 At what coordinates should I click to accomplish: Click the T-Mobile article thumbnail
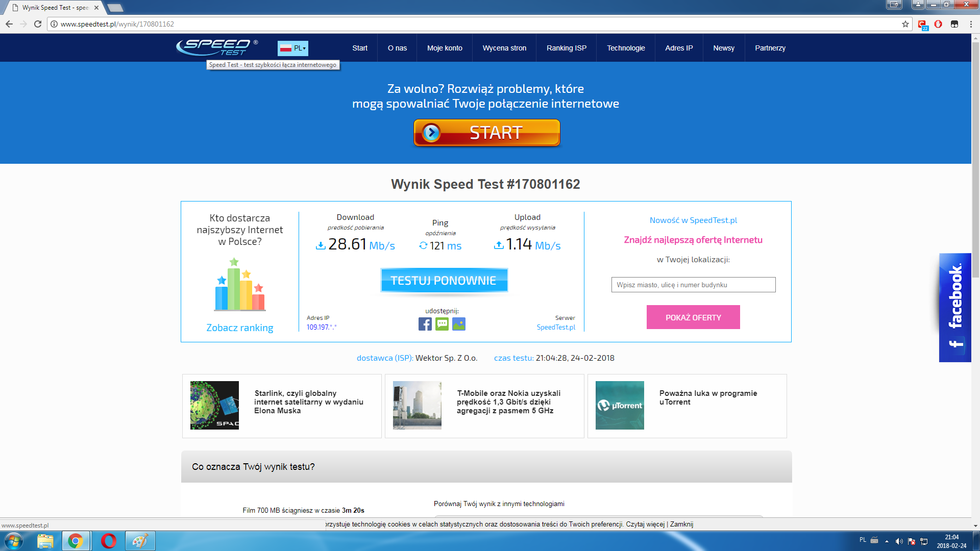tap(417, 405)
